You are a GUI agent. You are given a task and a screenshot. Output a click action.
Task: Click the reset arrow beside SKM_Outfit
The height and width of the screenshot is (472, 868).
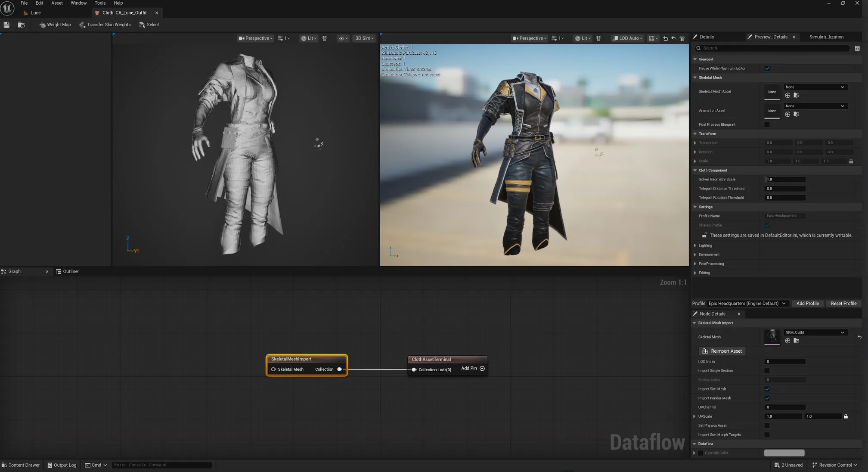click(859, 337)
